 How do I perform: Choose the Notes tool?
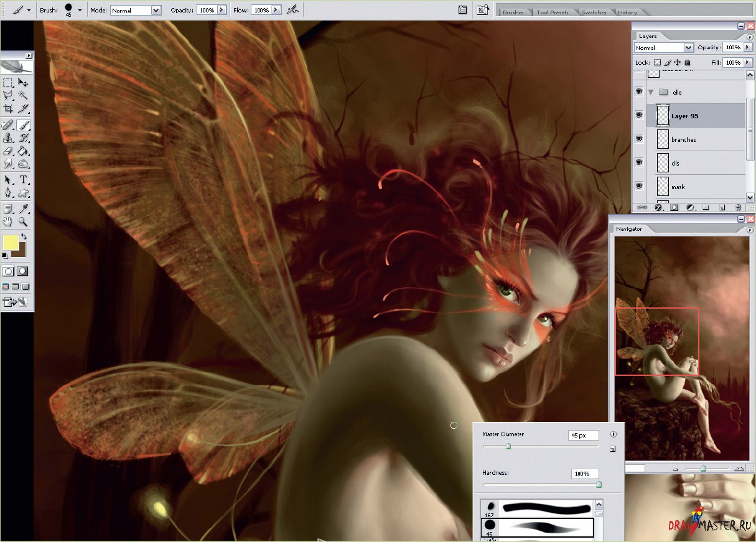coord(8,209)
